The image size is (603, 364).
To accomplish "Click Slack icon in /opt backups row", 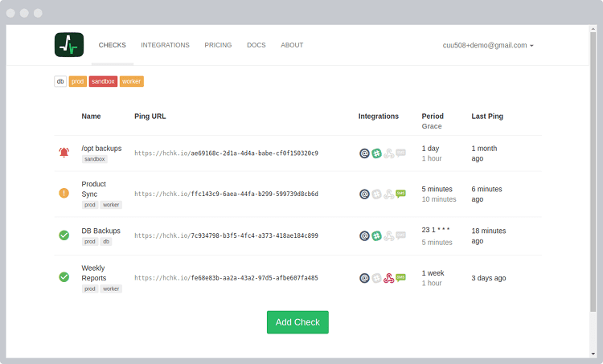I will point(376,153).
